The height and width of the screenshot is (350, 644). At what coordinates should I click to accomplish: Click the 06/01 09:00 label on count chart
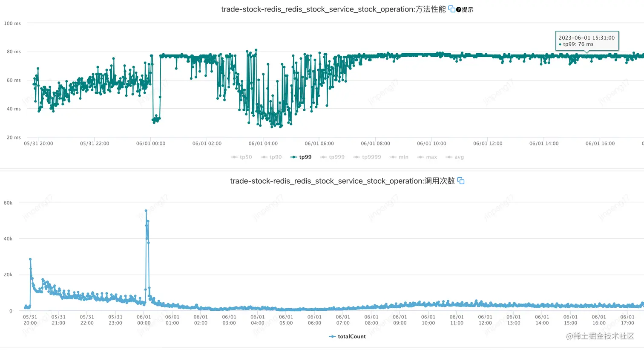pyautogui.click(x=400, y=320)
